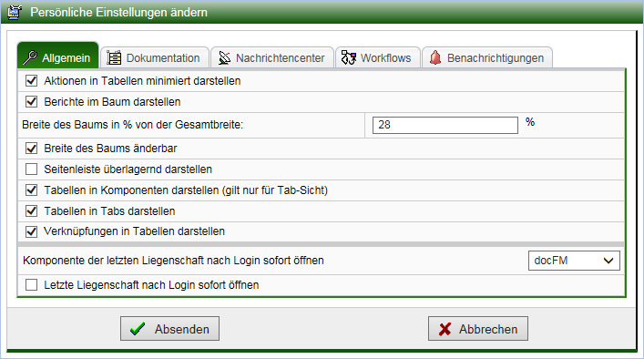
Task: Click the application icon in title bar
Action: tap(15, 13)
